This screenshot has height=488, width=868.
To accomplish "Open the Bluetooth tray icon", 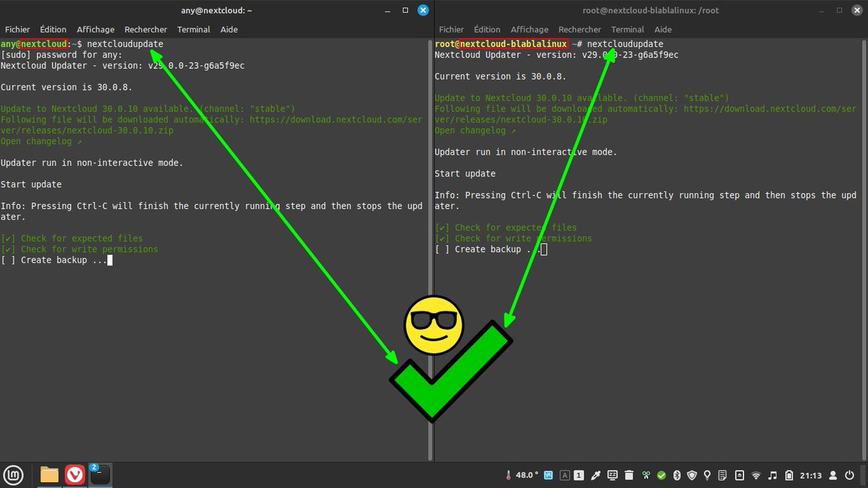I will click(x=678, y=476).
